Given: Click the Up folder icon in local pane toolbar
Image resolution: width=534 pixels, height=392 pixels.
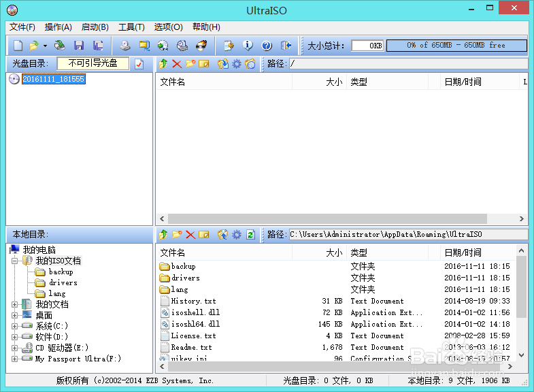Looking at the screenshot, I should tap(163, 234).
